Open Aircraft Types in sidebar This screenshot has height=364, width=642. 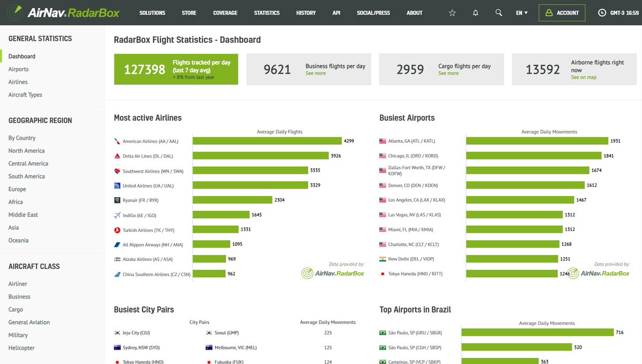click(x=25, y=95)
